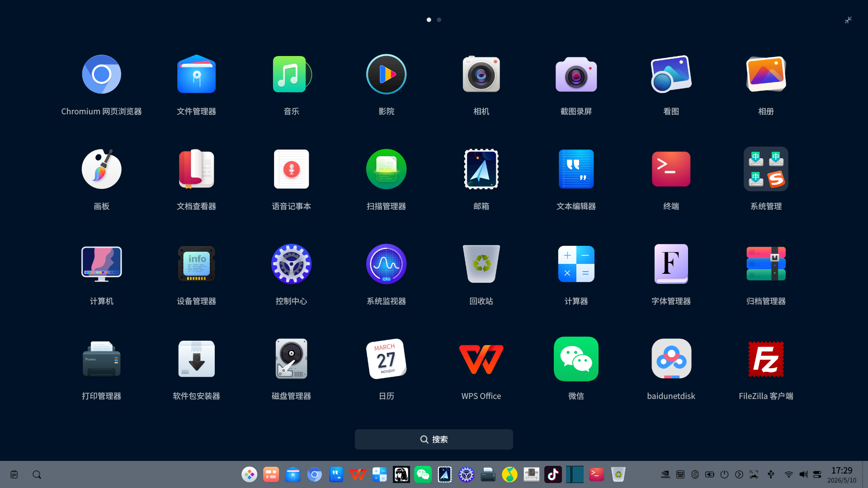
Task: Open the 邮箱 mail app in launcher grid
Action: coord(481,169)
